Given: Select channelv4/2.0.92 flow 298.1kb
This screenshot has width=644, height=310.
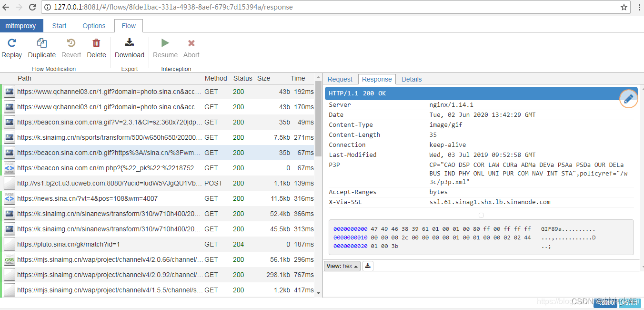Looking at the screenshot, I should (x=158, y=275).
